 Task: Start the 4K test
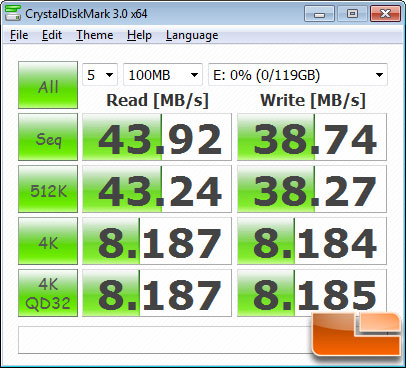pos(48,241)
